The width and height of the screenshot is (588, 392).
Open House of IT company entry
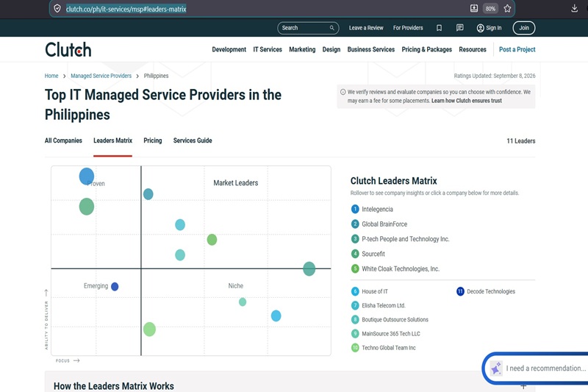(375, 291)
